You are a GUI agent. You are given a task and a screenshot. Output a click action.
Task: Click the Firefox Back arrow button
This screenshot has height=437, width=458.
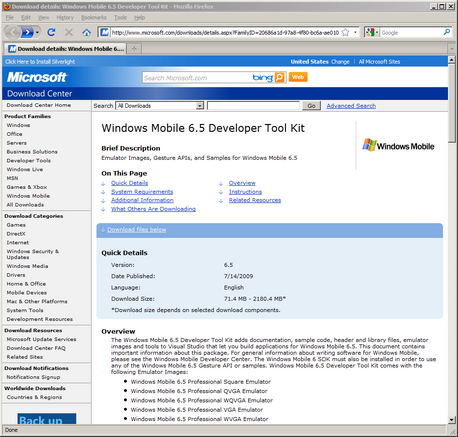[13, 32]
